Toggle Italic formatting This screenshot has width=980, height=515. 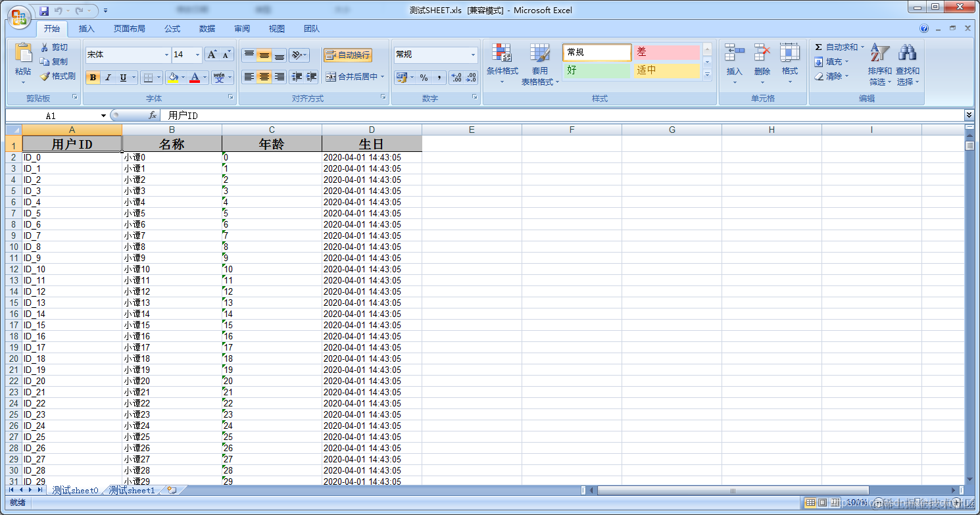(108, 78)
